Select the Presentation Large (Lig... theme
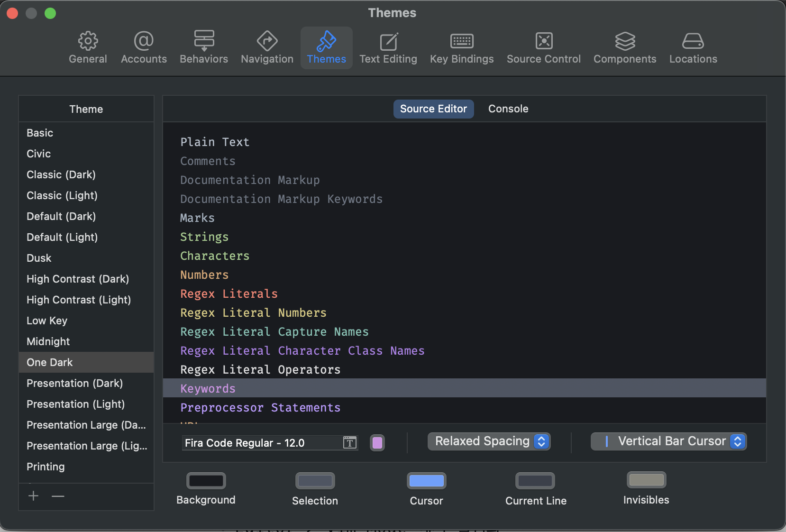This screenshot has width=786, height=532. (x=86, y=446)
